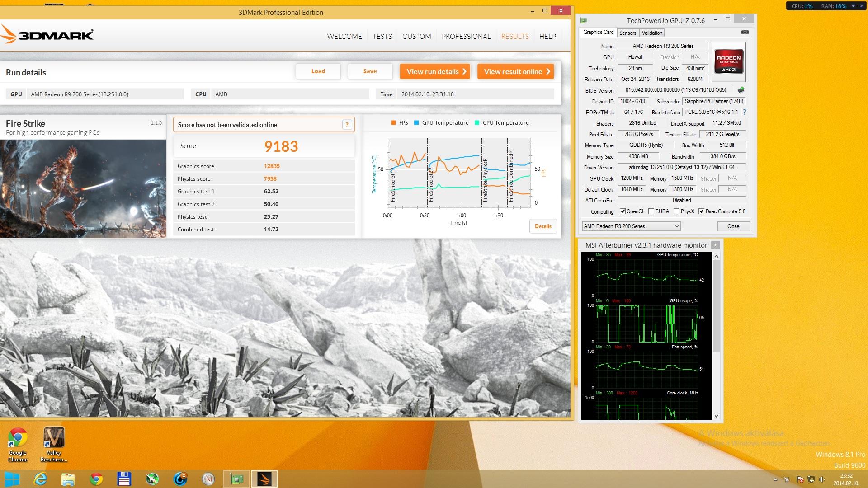The width and height of the screenshot is (868, 488).
Task: Toggle the CUDA checkbox in GPU-Z
Action: [651, 211]
